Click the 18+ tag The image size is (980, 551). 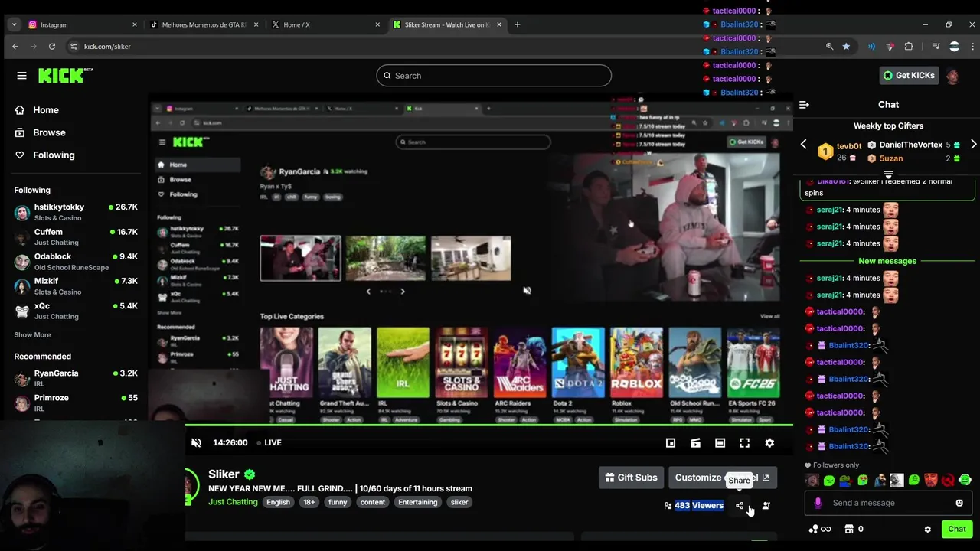tap(309, 502)
